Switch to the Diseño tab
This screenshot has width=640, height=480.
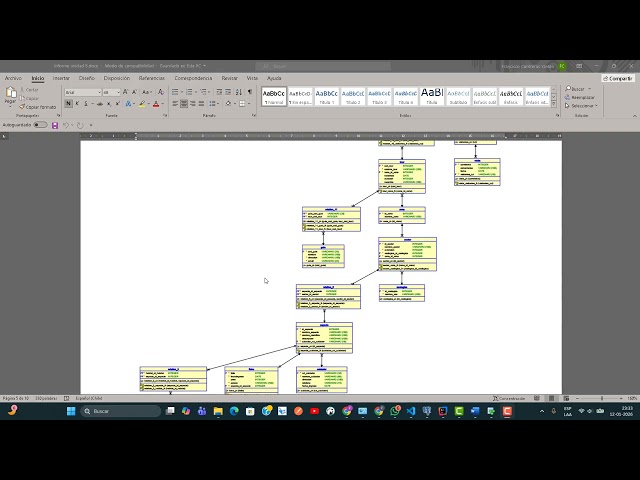[87, 78]
